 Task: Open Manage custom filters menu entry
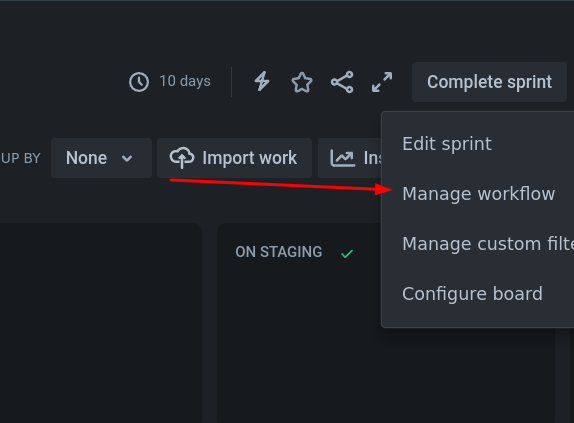tap(488, 244)
